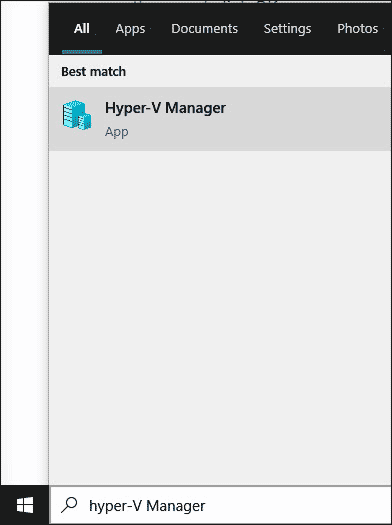The width and height of the screenshot is (392, 525).
Task: Select the Photos search filter tab
Action: (357, 28)
